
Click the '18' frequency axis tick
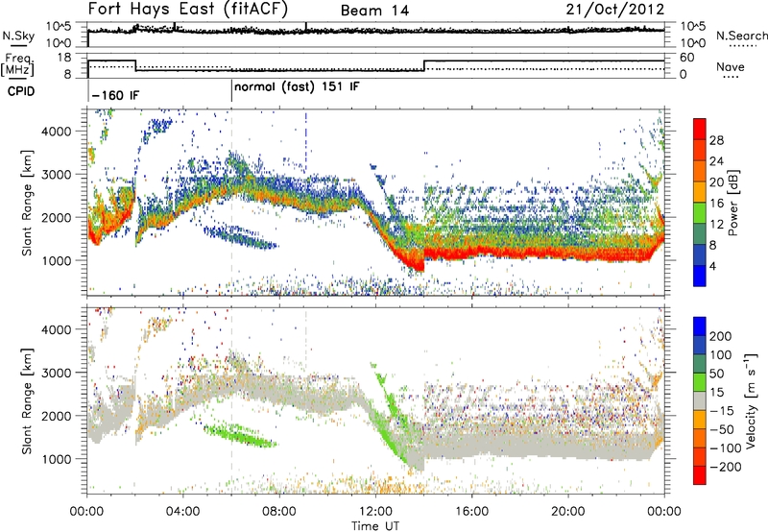(63, 58)
